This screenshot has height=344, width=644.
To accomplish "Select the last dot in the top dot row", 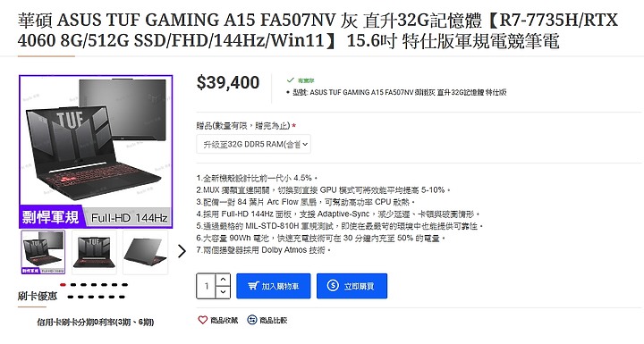I will [x=124, y=284].
